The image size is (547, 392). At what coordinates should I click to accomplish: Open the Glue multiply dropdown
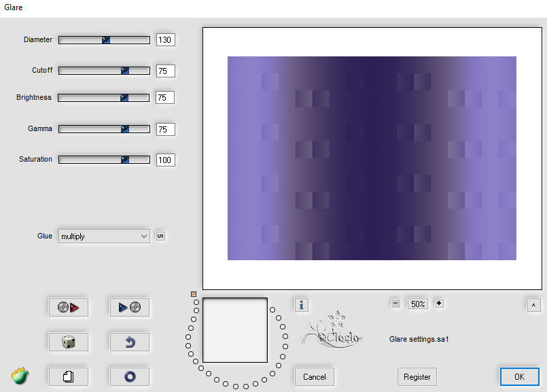click(x=104, y=236)
